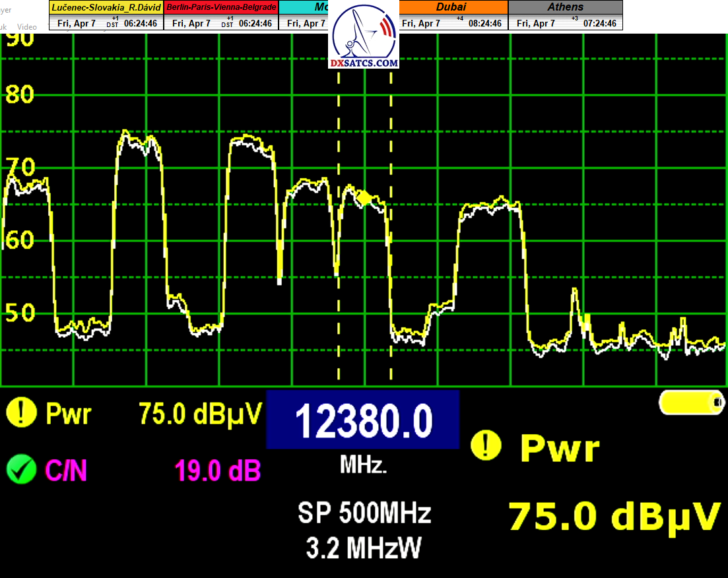Image resolution: width=728 pixels, height=578 pixels.
Task: Select the Lučenec-Slovakia_R.Dávid clock tab
Action: point(106,7)
